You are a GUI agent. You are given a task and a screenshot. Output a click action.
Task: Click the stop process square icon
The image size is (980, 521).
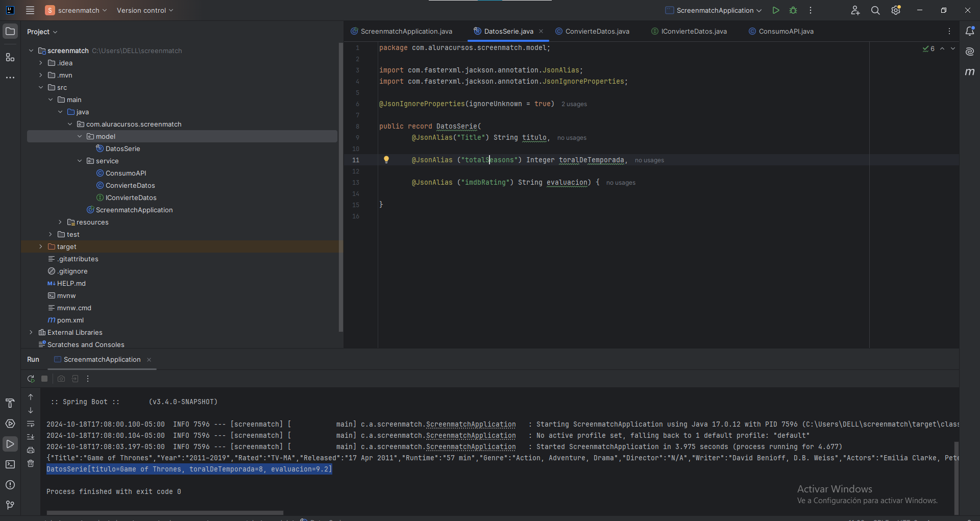[44, 379]
